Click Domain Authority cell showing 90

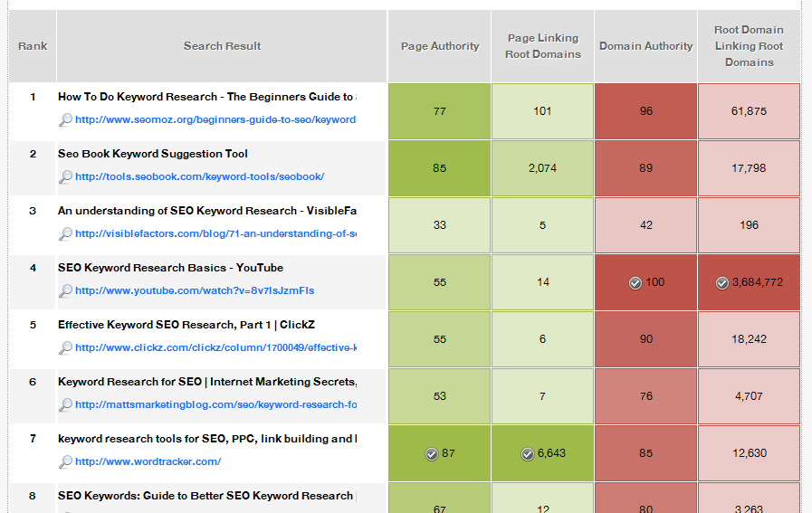645,339
